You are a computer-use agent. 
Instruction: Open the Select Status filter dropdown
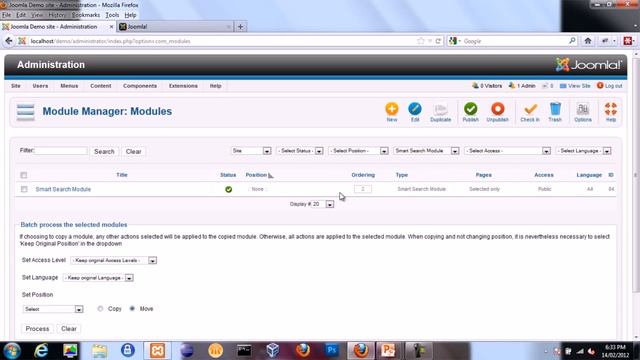coord(300,151)
